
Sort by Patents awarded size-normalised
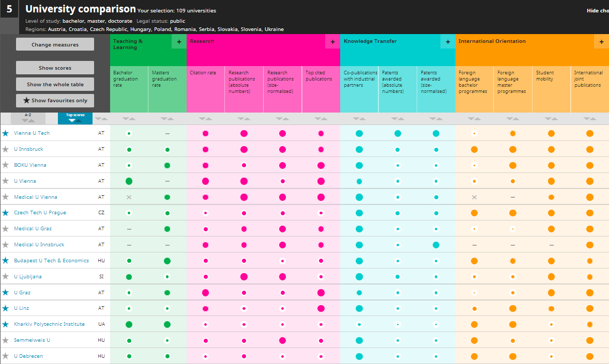point(436,119)
